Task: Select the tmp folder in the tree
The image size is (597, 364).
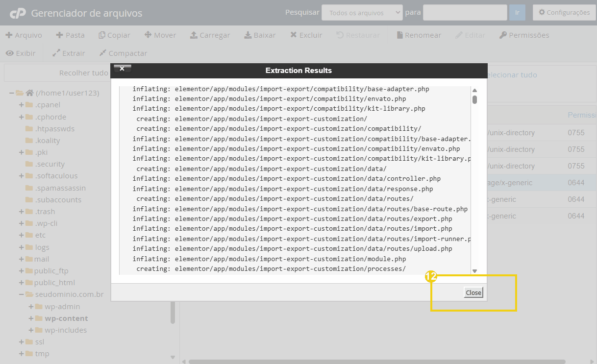Action: tap(42, 354)
